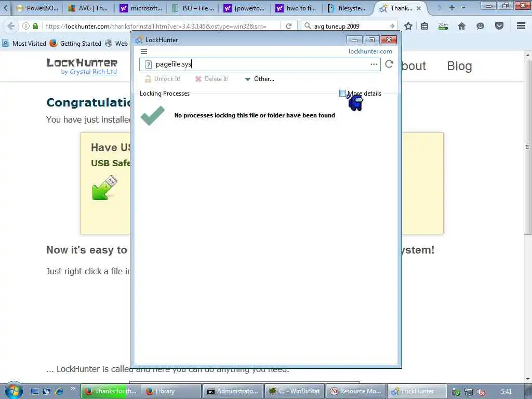The width and height of the screenshot is (532, 399).
Task: Close the Thank... browser tab
Action: pos(419,8)
